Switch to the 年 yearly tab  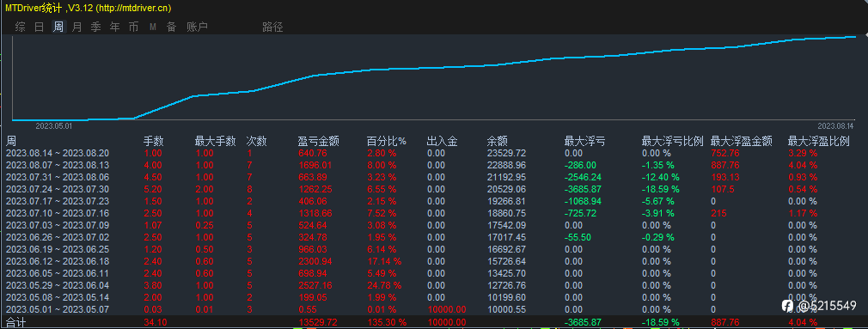pos(114,27)
